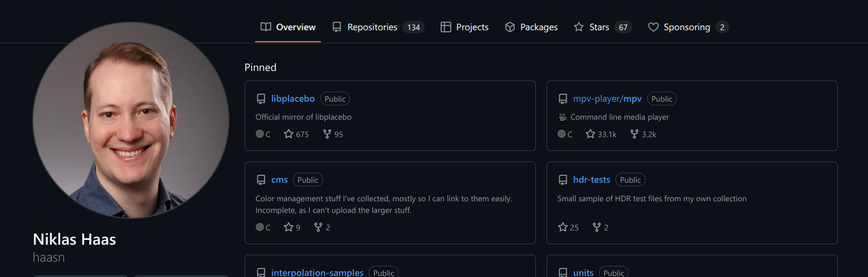
Task: View libplacebo forks showing 95
Action: click(x=333, y=134)
